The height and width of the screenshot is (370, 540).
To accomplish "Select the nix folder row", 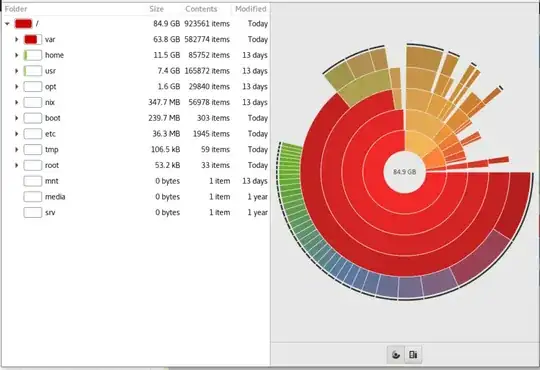I will [x=136, y=102].
